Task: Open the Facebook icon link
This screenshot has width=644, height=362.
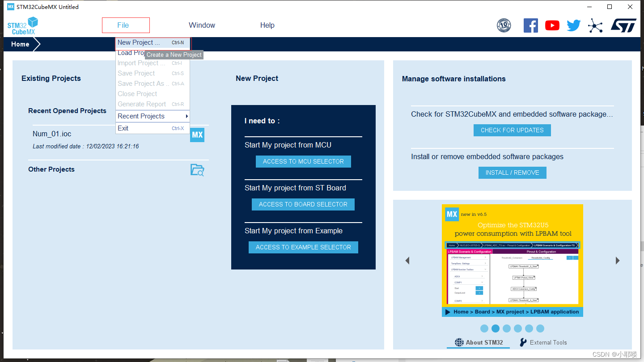Action: click(531, 25)
